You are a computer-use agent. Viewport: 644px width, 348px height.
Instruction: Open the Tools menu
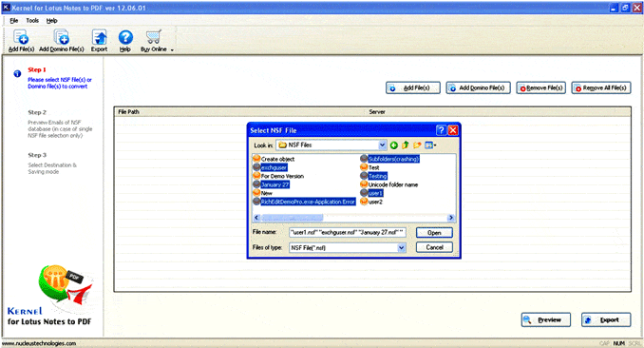click(x=32, y=21)
